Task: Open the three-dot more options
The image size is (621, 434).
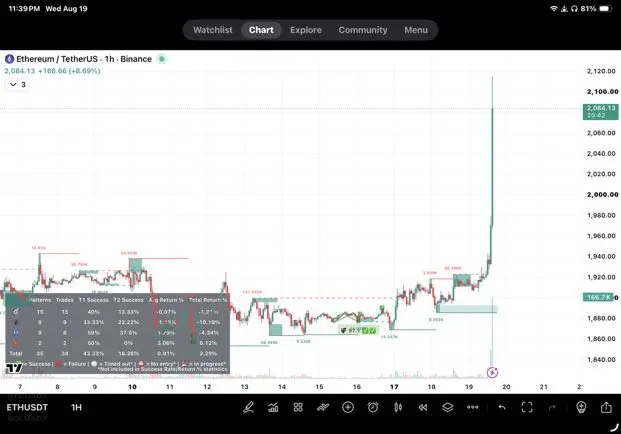Action: [x=472, y=407]
